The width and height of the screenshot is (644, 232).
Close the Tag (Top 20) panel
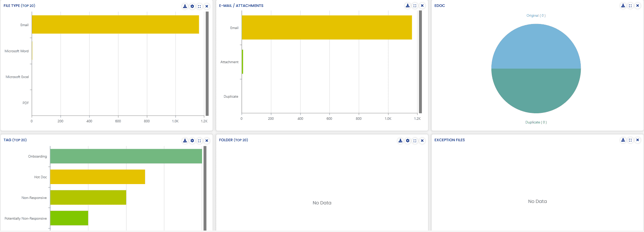pos(207,141)
